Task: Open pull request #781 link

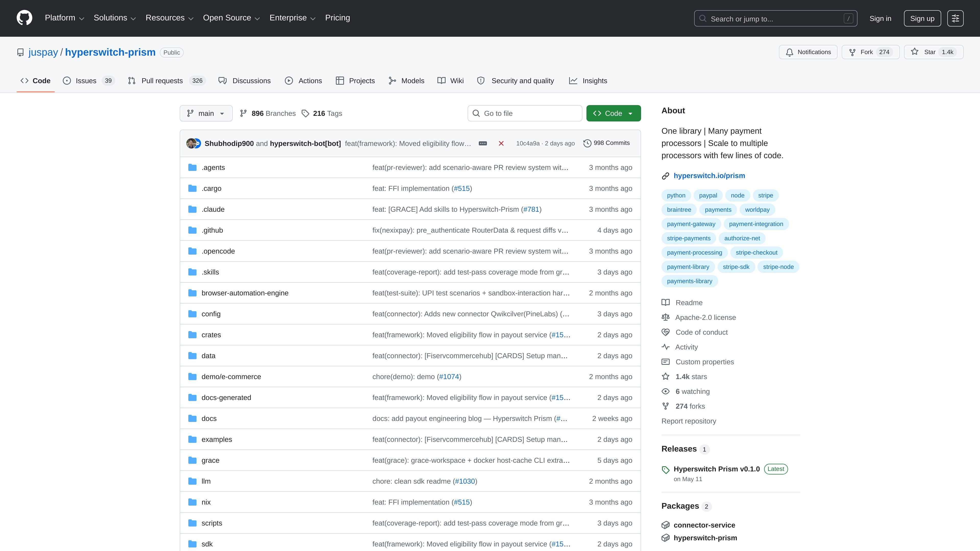Action: click(x=531, y=209)
